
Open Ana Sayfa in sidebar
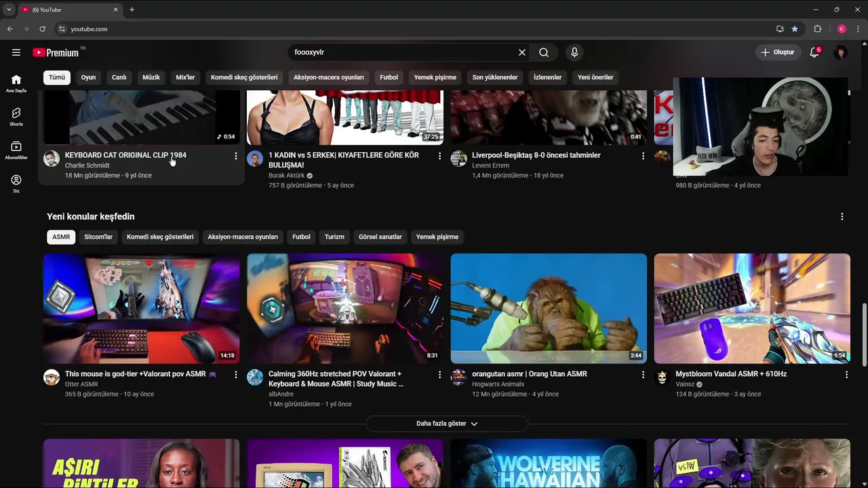point(16,83)
